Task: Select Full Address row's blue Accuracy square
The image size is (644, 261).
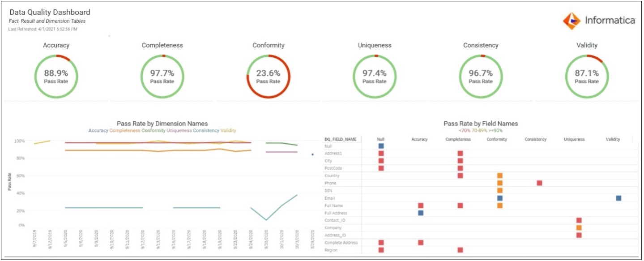Action: [x=421, y=213]
